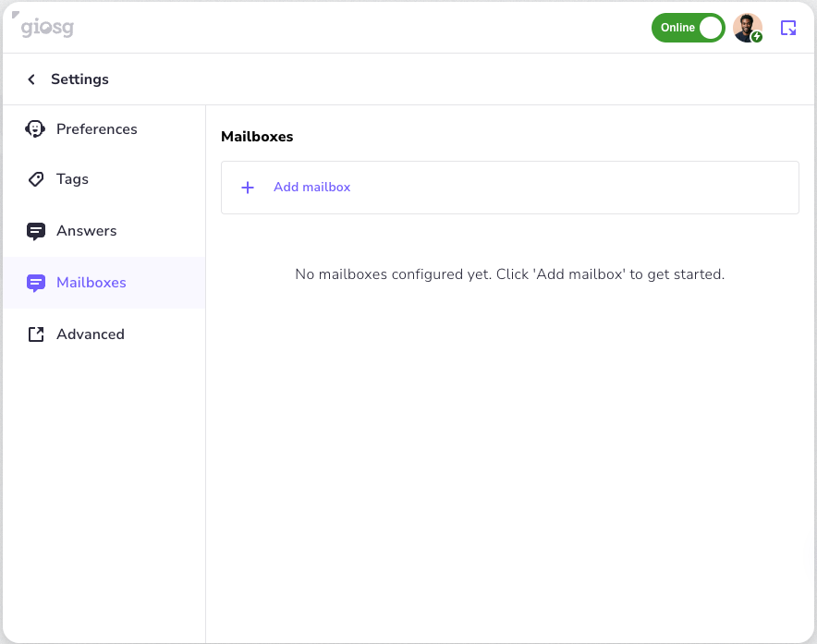
Task: Select the Answers menu entry
Action: pyautogui.click(x=87, y=230)
